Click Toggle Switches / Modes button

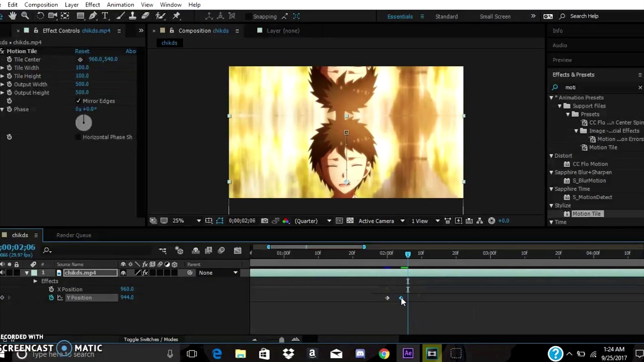[151, 339]
